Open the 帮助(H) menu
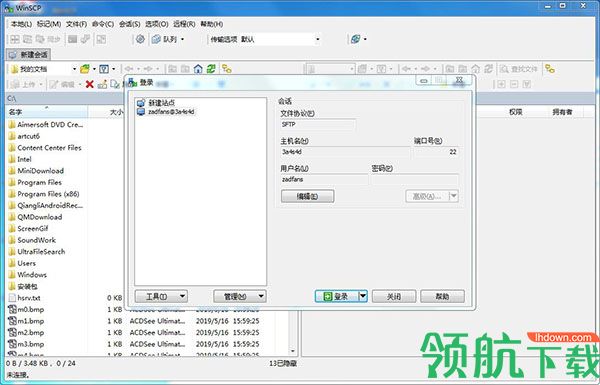The height and width of the screenshot is (385, 600). (212, 24)
